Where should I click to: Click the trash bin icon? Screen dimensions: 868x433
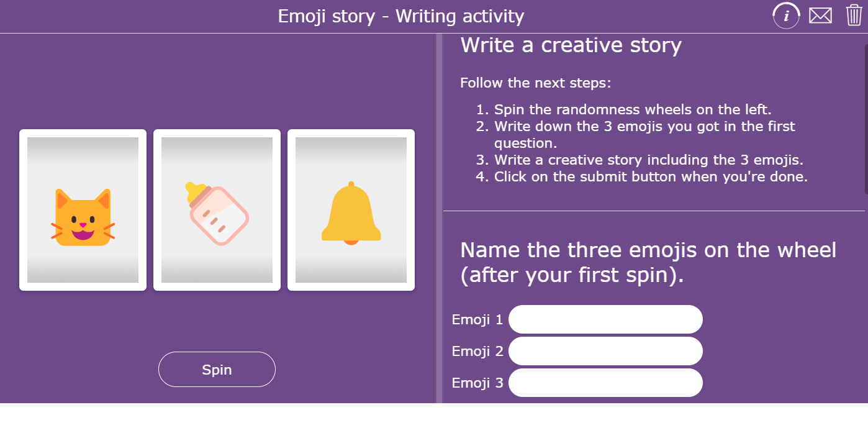pos(854,15)
